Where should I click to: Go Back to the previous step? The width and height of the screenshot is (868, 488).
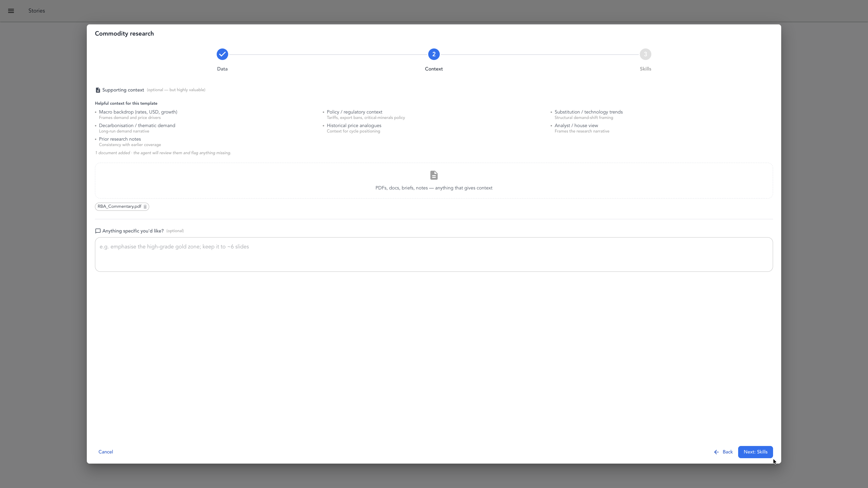[724, 452]
